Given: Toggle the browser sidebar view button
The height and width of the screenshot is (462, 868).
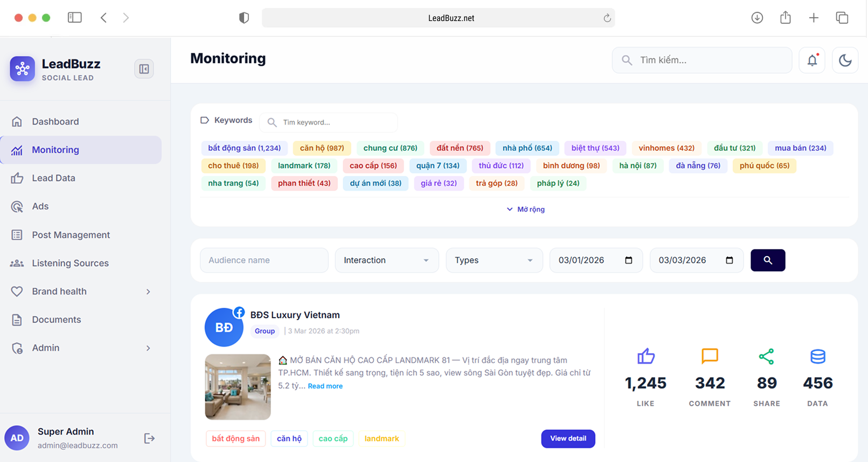Looking at the screenshot, I should (x=75, y=18).
